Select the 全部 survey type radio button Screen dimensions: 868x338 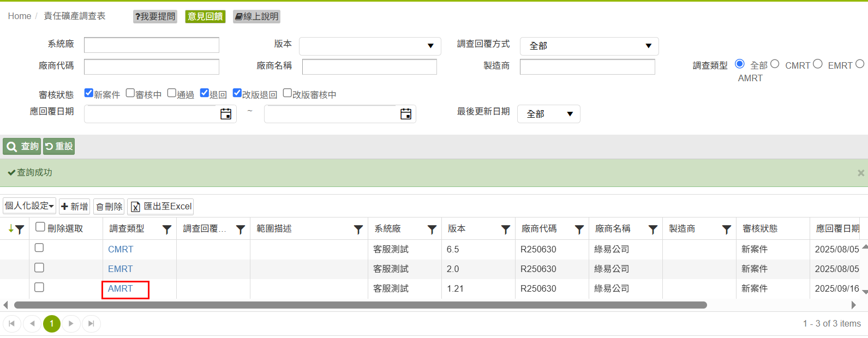[740, 64]
